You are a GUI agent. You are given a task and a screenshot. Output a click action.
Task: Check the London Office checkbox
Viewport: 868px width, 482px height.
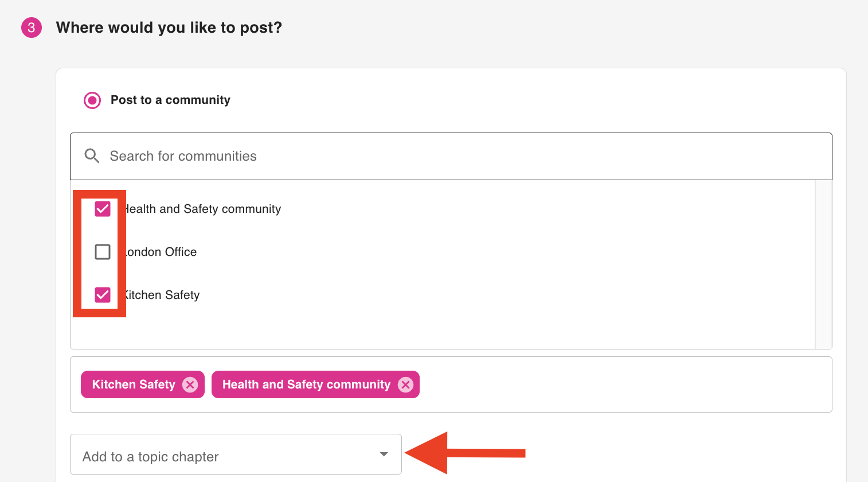pyautogui.click(x=103, y=252)
